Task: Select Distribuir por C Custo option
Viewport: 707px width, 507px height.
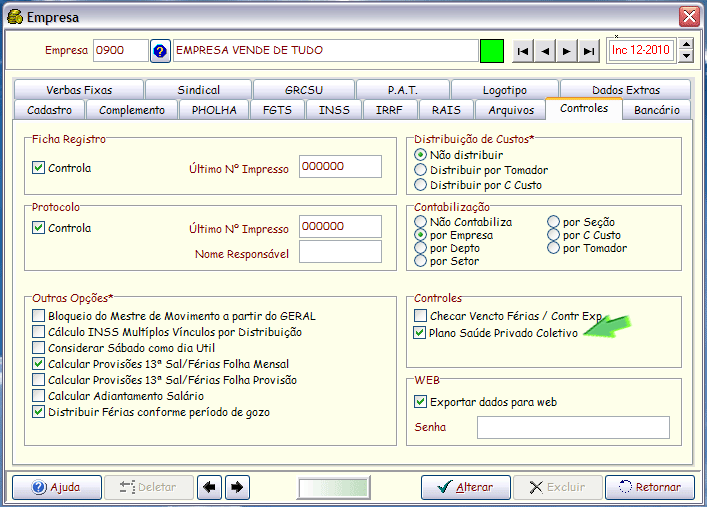Action: tap(420, 184)
